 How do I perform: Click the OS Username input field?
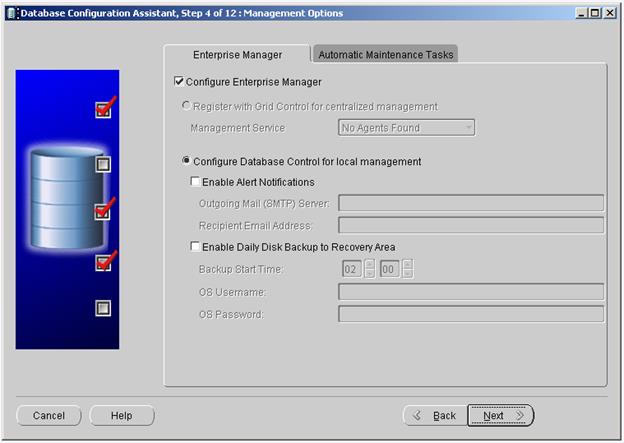tap(471, 292)
